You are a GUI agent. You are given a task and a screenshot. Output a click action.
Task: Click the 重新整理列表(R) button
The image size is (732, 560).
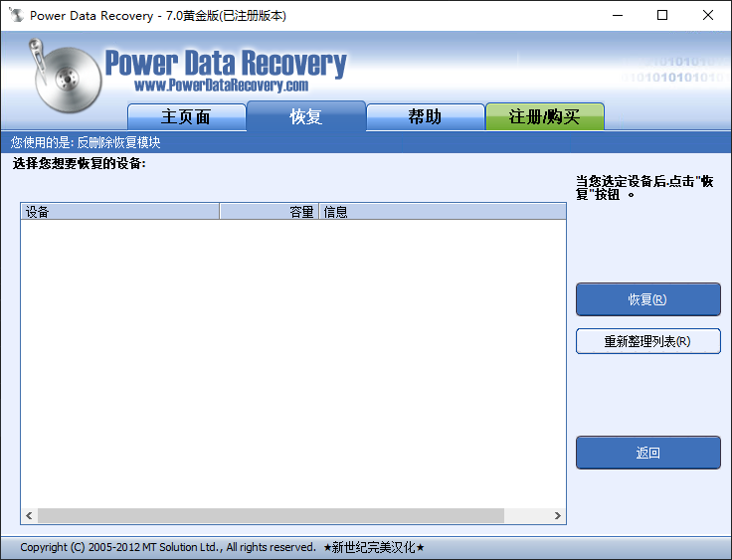647,341
